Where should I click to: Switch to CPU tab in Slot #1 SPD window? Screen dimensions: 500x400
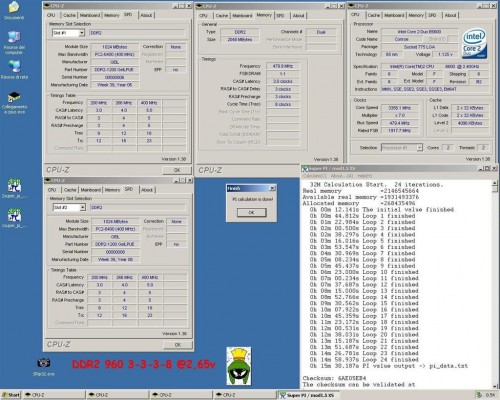pyautogui.click(x=51, y=15)
